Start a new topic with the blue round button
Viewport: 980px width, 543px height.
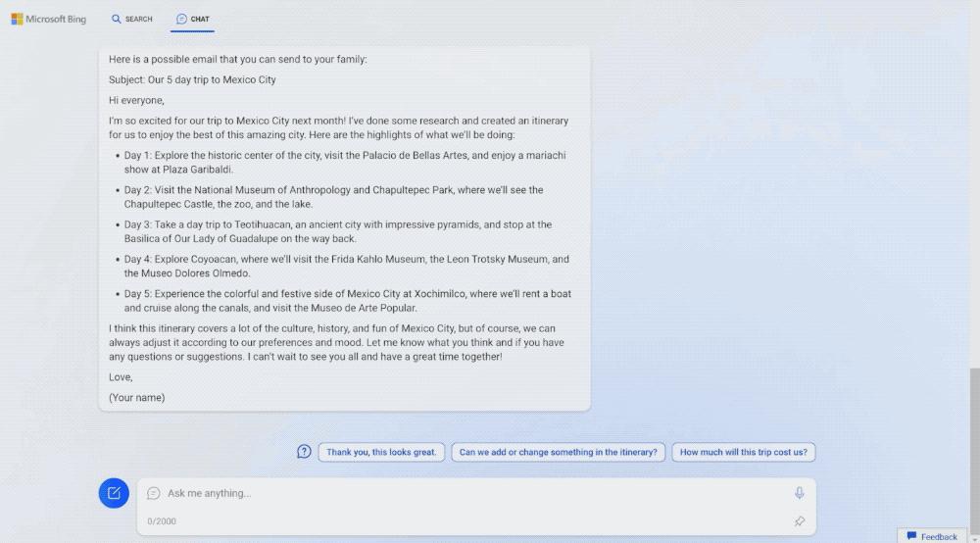(x=114, y=493)
